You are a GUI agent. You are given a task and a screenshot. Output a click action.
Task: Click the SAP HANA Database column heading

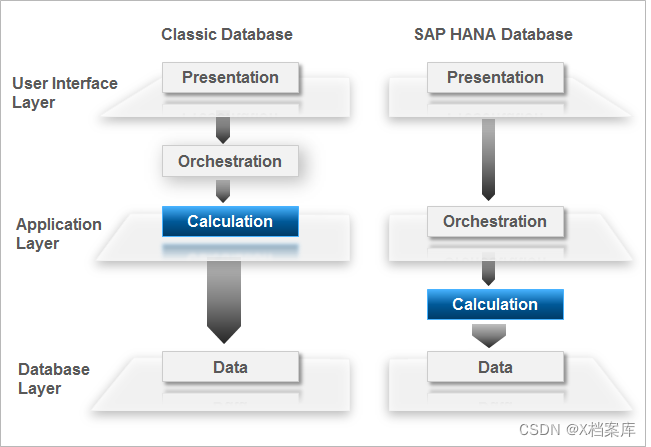point(493,34)
